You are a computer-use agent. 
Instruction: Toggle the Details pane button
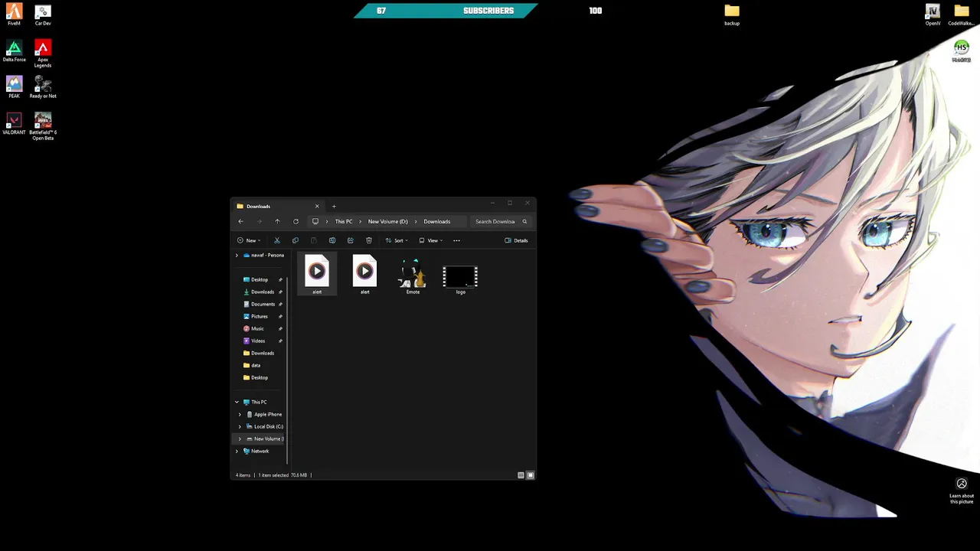click(516, 240)
